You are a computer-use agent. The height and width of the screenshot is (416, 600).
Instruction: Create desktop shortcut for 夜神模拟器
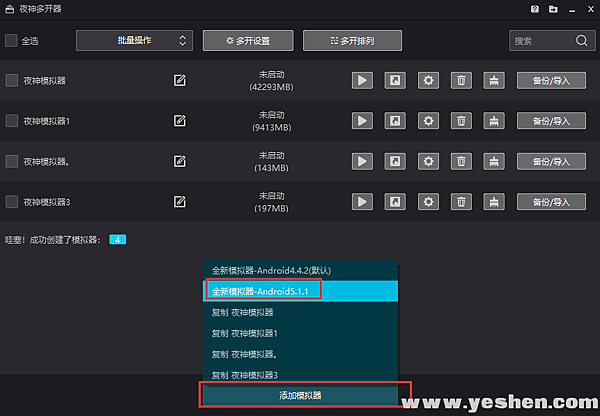pyautogui.click(x=395, y=80)
